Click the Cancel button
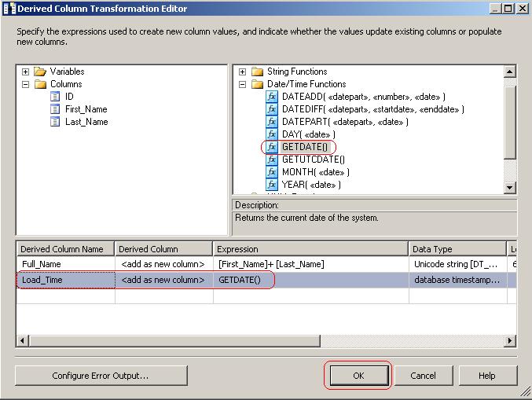Screen dimensions: 532x400 [423, 375]
